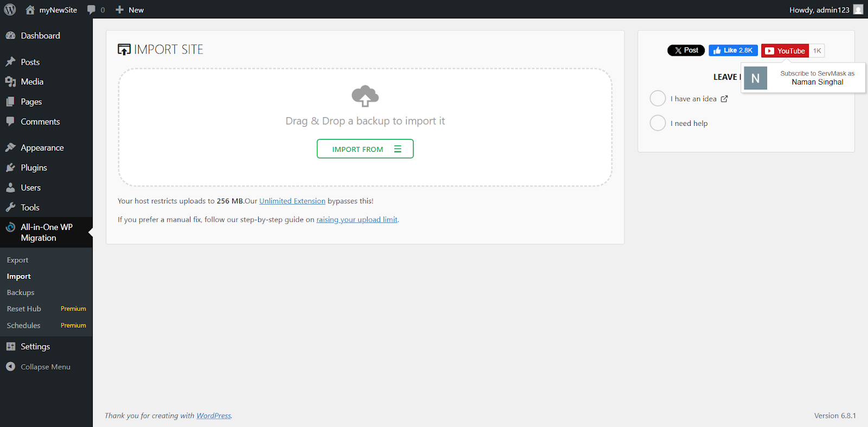Screen dimensions: 868x427
Task: Collapse the admin sidebar menu
Action: click(x=39, y=367)
